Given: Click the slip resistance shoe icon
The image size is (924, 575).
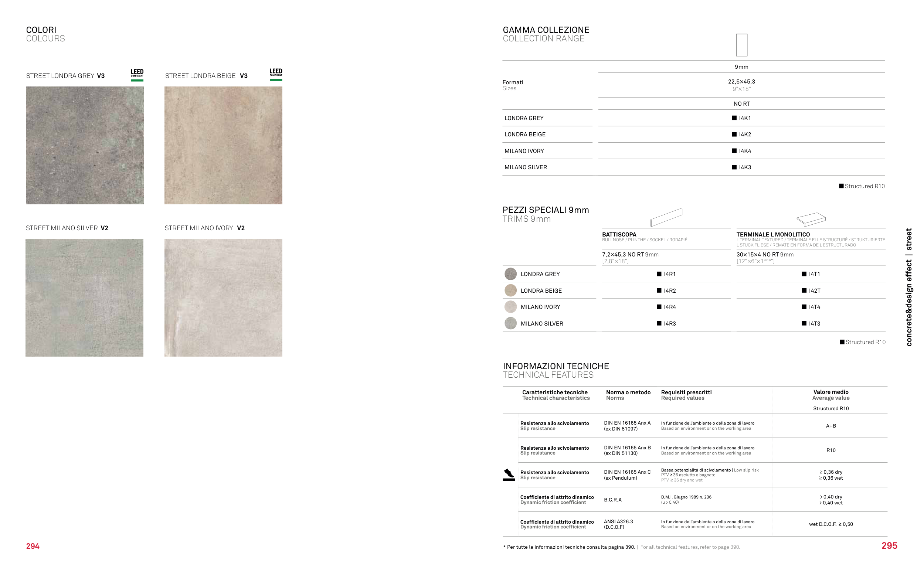Looking at the screenshot, I should (x=509, y=474).
